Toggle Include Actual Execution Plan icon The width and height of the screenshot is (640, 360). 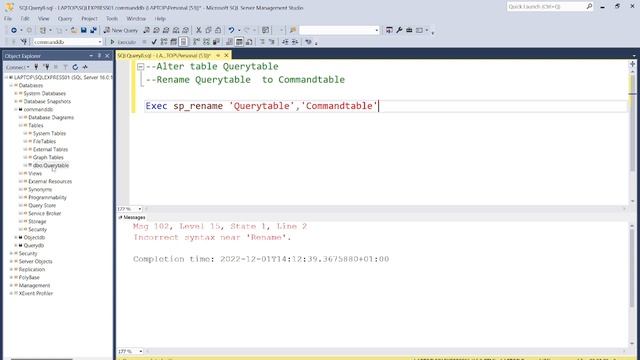coord(196,42)
